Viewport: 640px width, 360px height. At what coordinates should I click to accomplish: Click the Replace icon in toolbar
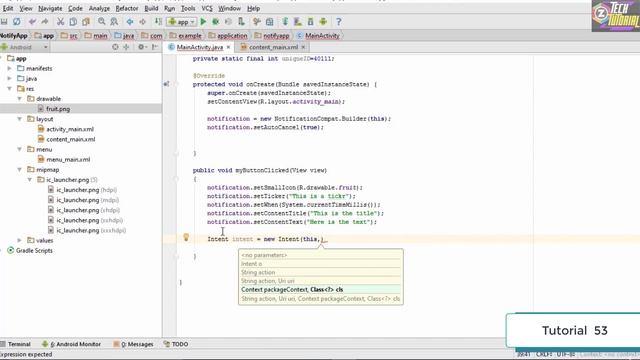114,22
